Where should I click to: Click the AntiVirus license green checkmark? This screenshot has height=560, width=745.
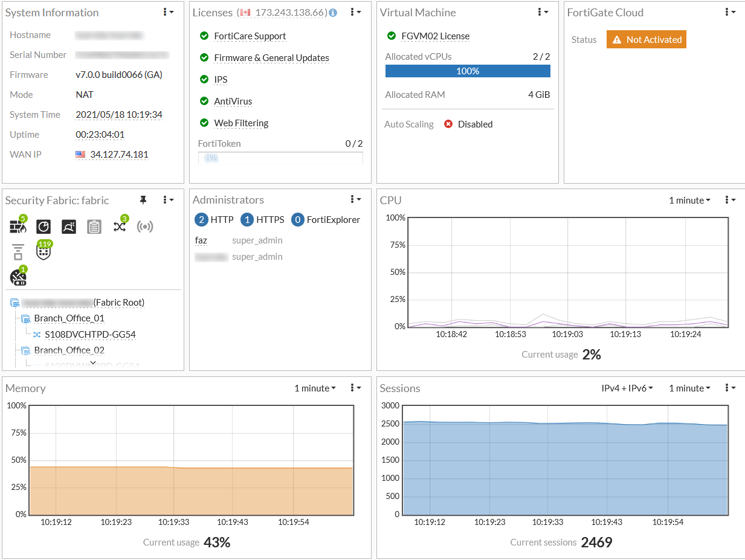204,101
